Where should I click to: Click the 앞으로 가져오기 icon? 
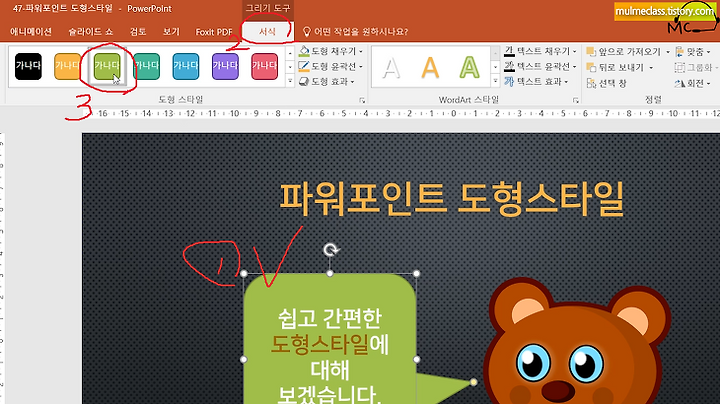coord(591,51)
